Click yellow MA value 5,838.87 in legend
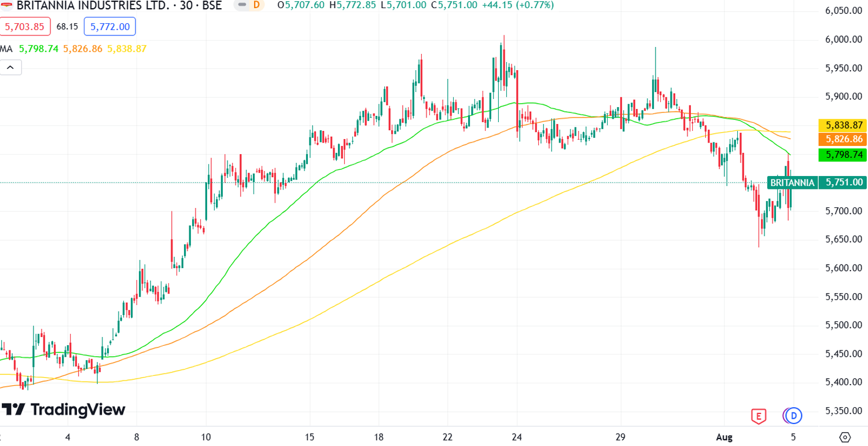 pos(127,49)
